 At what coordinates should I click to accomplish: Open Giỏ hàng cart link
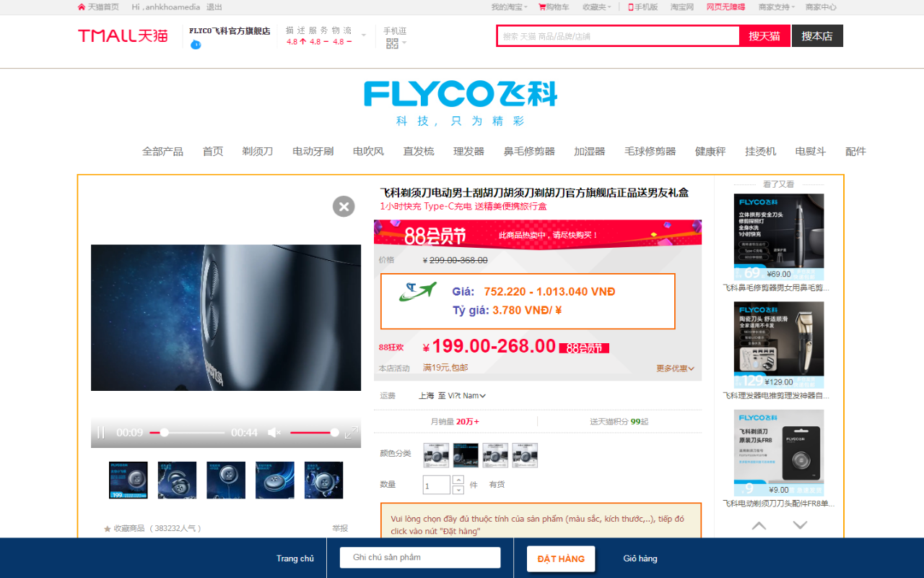(640, 558)
